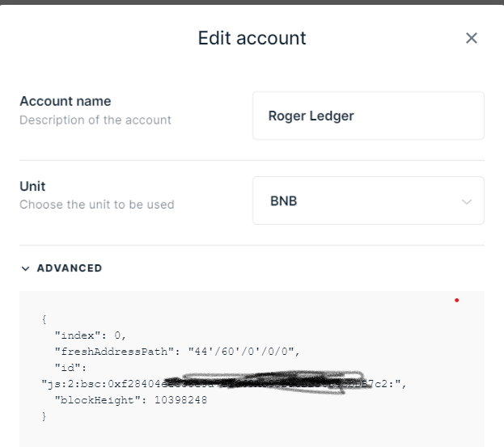This screenshot has height=447, width=504.
Task: Click the Account name field containing Roger Ledger
Action: pos(368,116)
